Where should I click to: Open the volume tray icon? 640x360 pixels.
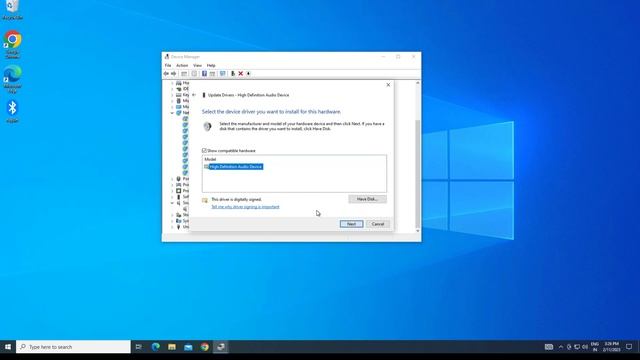click(585, 347)
